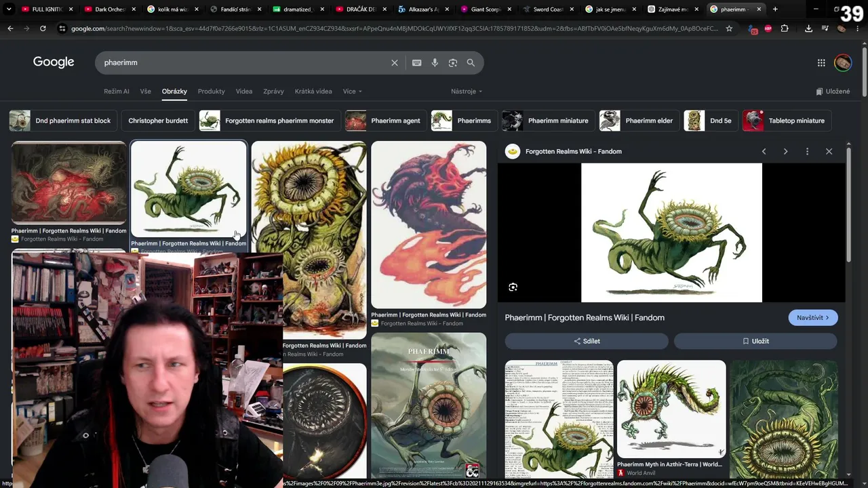Search by image with Google Lens
This screenshot has width=868, height=488.
pos(453,62)
